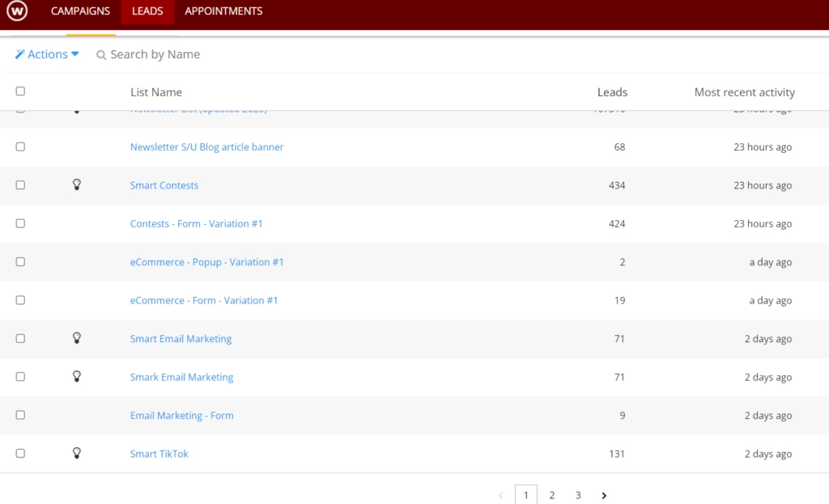The width and height of the screenshot is (829, 504).
Task: Click '2 days ago' in Smart TikTok row
Action: coord(768,454)
